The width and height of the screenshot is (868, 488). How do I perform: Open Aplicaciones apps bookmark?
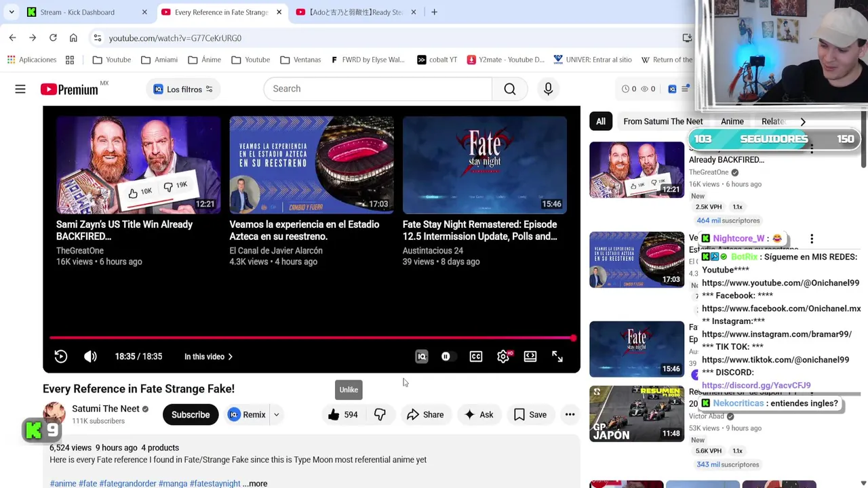coord(31,60)
